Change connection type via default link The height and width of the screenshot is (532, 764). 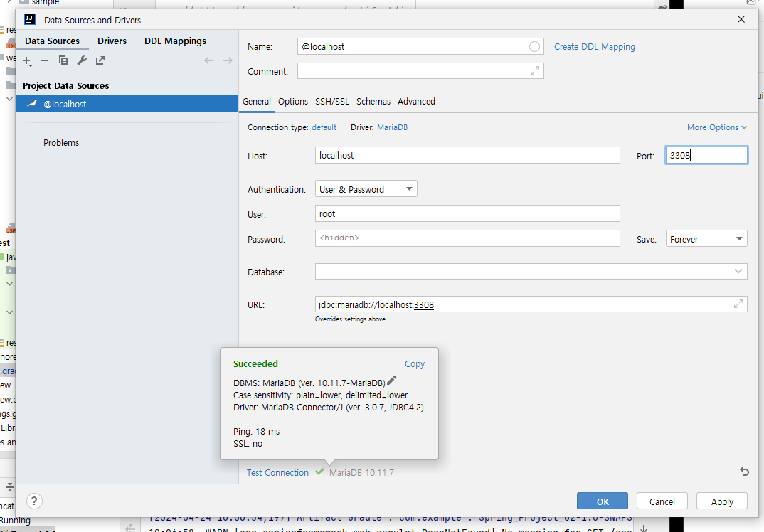click(x=324, y=127)
